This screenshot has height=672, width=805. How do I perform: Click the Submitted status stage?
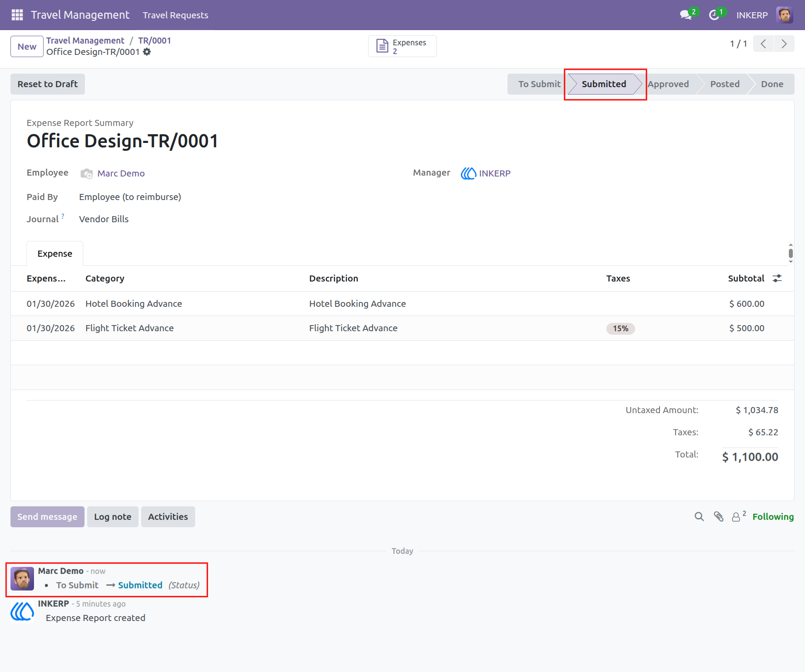coord(604,84)
